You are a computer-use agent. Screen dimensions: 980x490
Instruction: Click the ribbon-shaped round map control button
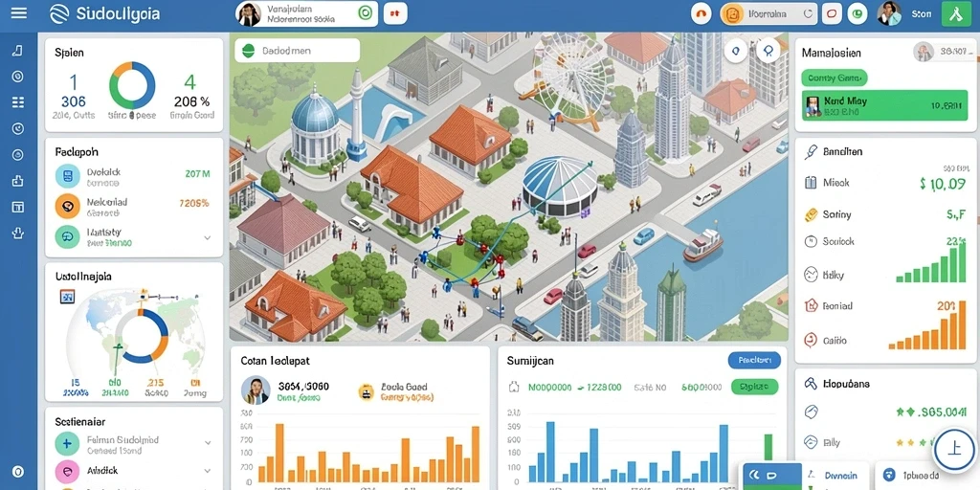pyautogui.click(x=768, y=50)
